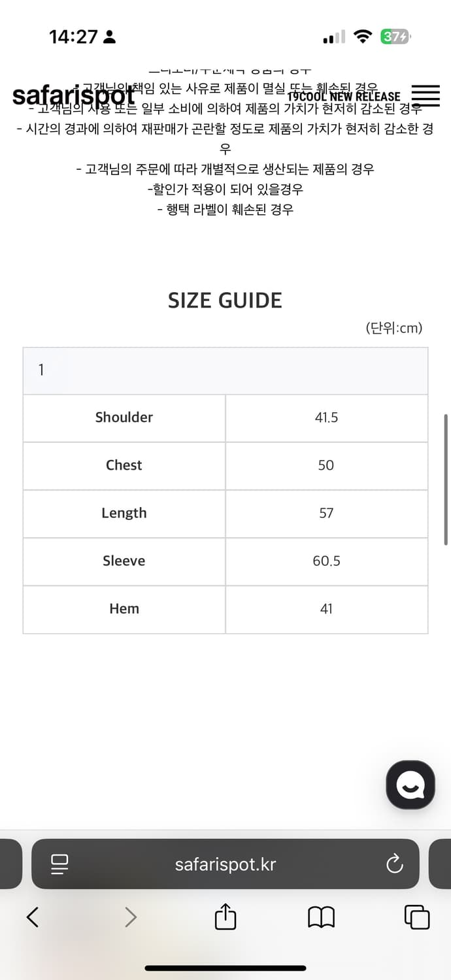Tap the reload page icon
This screenshot has height=980, width=451.
coord(394,864)
